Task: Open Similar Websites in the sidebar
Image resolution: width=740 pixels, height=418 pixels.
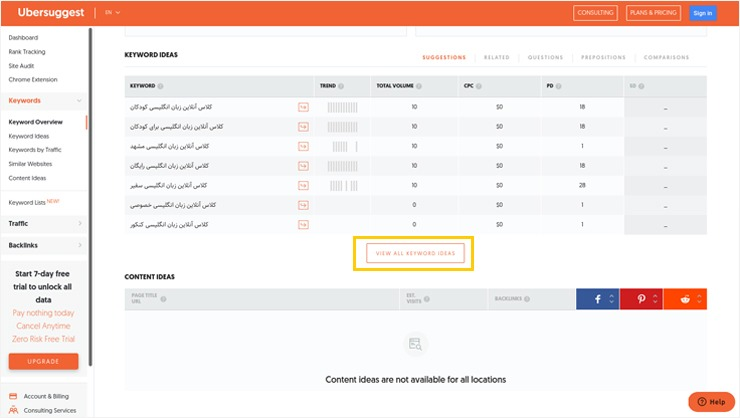Action: point(30,164)
